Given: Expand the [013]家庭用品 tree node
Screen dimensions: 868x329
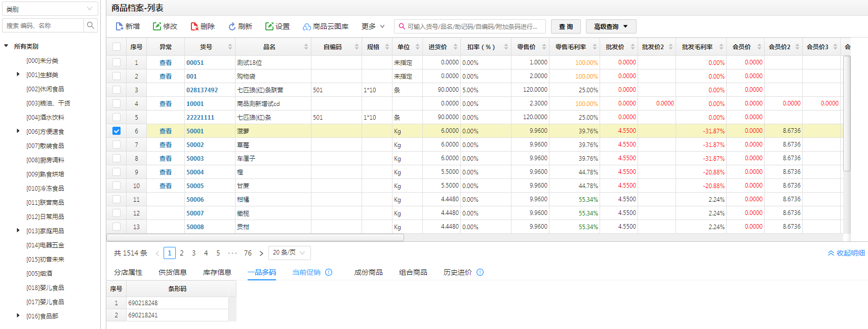Looking at the screenshot, I should [18, 231].
